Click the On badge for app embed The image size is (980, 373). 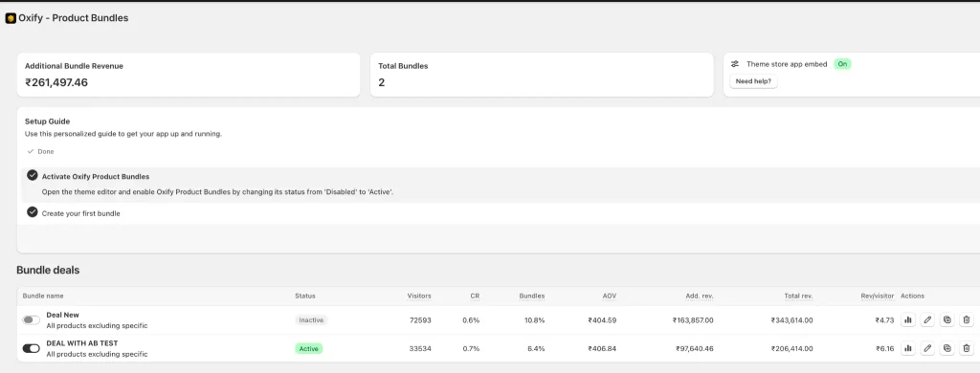[842, 64]
